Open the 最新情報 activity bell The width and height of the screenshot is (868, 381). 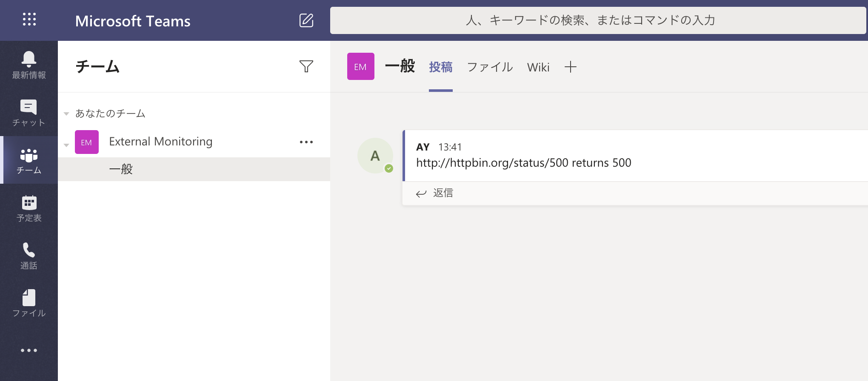point(29,65)
